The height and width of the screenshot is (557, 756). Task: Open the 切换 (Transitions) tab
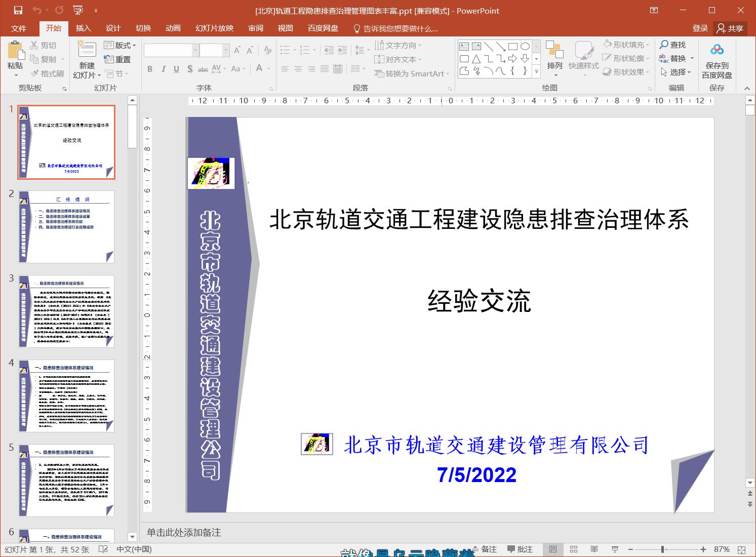tap(143, 28)
